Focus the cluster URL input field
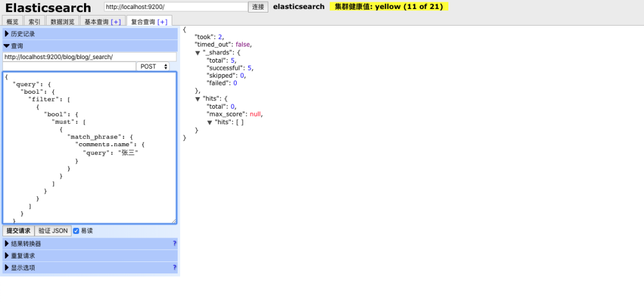Screen dimensions: 644x302 coord(176,7)
